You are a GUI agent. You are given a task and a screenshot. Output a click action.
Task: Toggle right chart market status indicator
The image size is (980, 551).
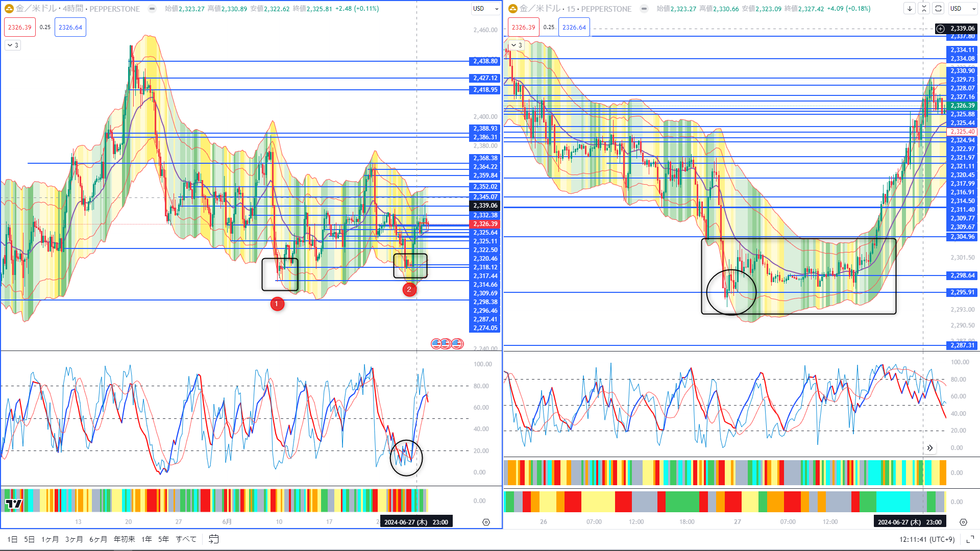[644, 9]
